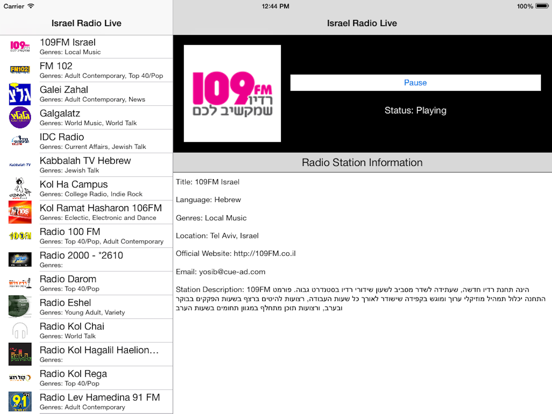Viewport: 552px width, 414px height.
Task: Tap the Radio Kol Hagalil Haelion logo
Action: click(x=20, y=354)
